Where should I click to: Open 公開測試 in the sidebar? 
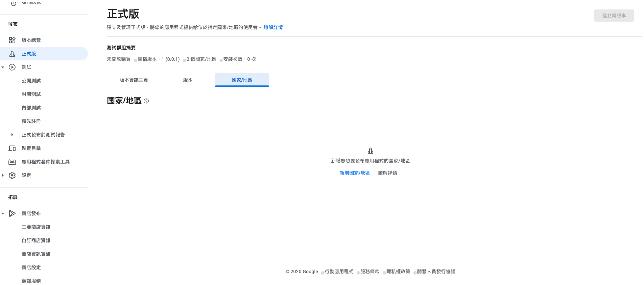pos(31,81)
